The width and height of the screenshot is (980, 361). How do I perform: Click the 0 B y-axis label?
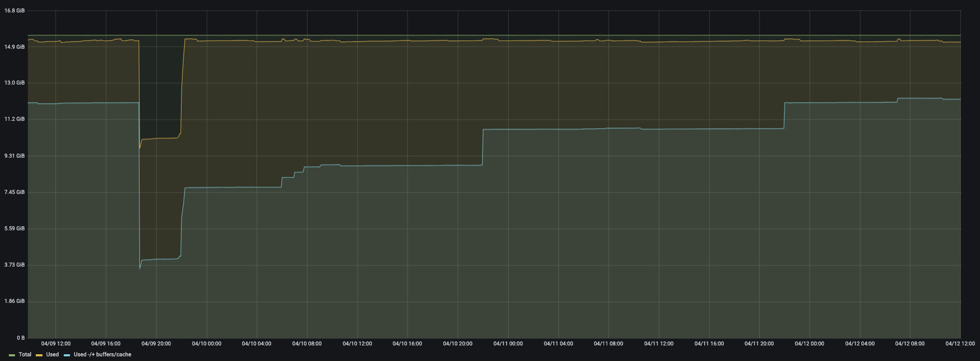click(20, 338)
